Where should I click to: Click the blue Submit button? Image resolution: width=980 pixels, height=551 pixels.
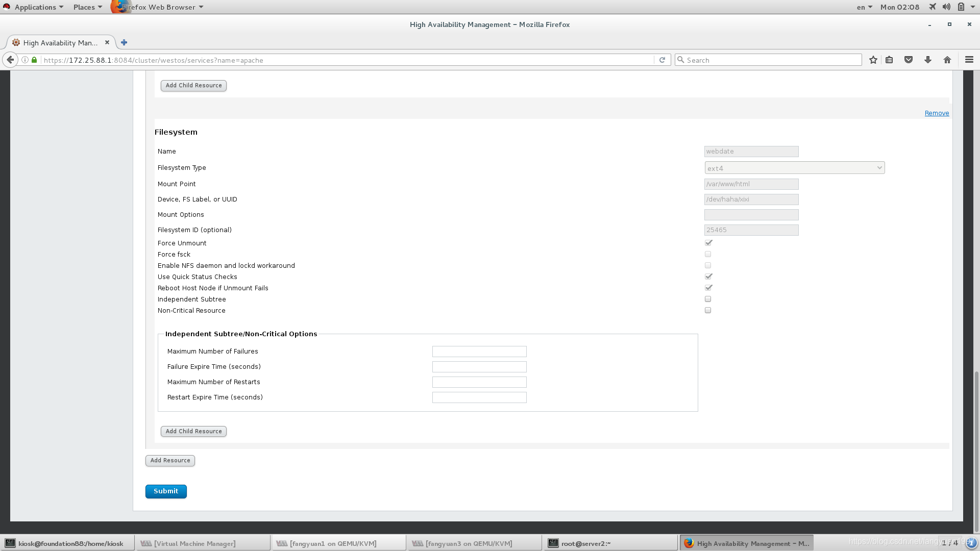tap(166, 491)
